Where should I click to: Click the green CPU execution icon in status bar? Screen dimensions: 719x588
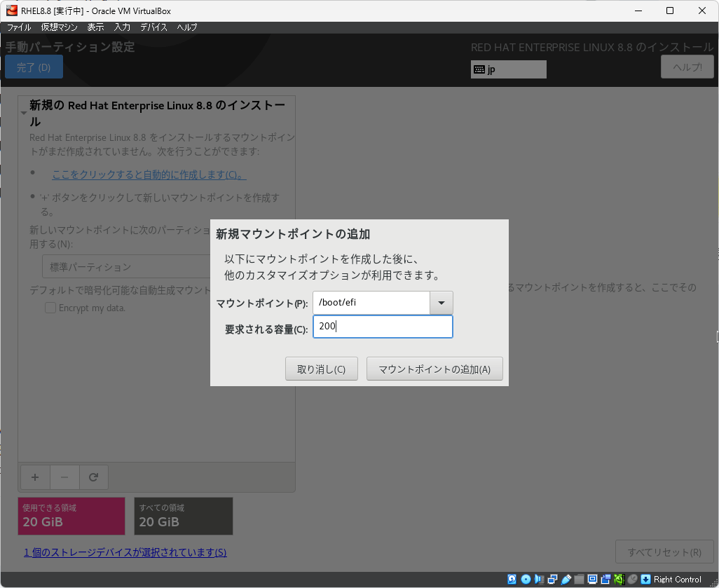619,580
